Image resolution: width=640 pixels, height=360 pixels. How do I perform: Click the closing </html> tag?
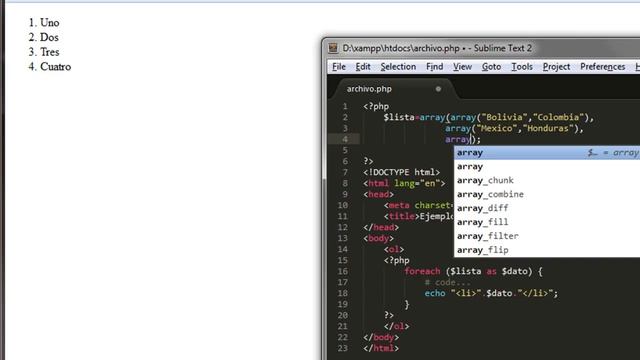[x=381, y=348]
